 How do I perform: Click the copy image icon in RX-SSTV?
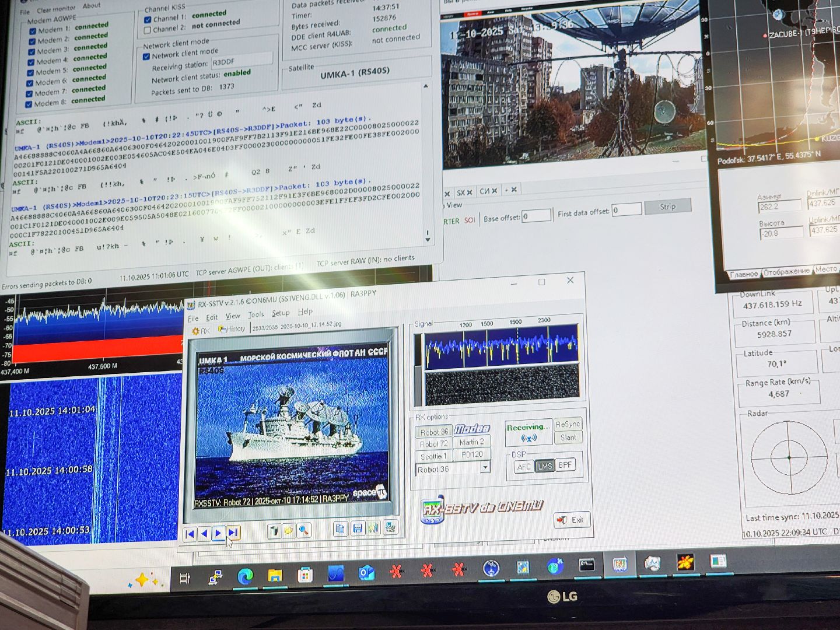[341, 529]
